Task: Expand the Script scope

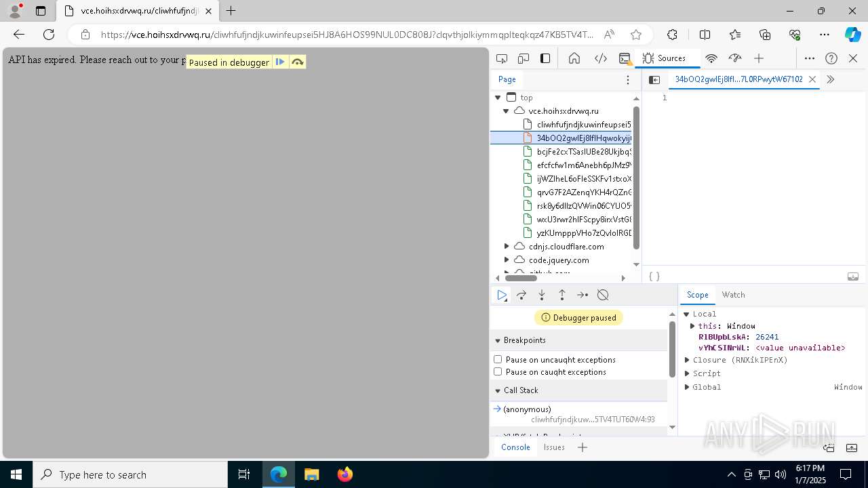Action: tap(686, 373)
